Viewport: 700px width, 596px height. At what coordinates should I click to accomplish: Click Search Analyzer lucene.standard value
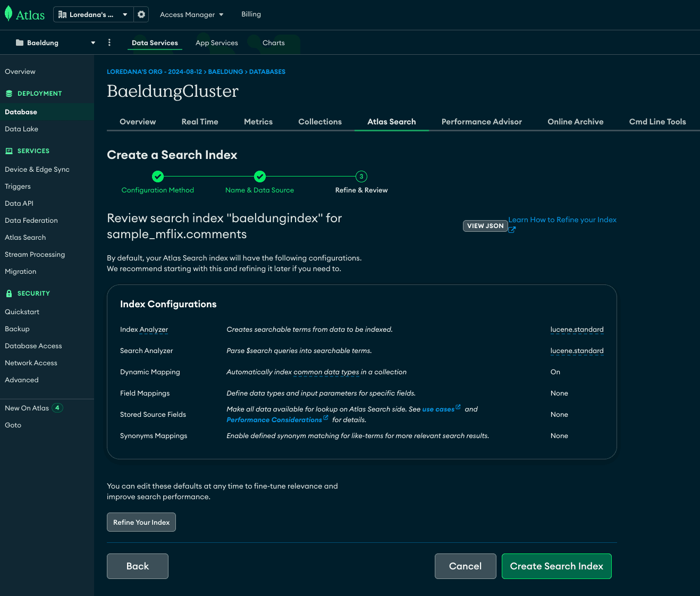pyautogui.click(x=577, y=351)
